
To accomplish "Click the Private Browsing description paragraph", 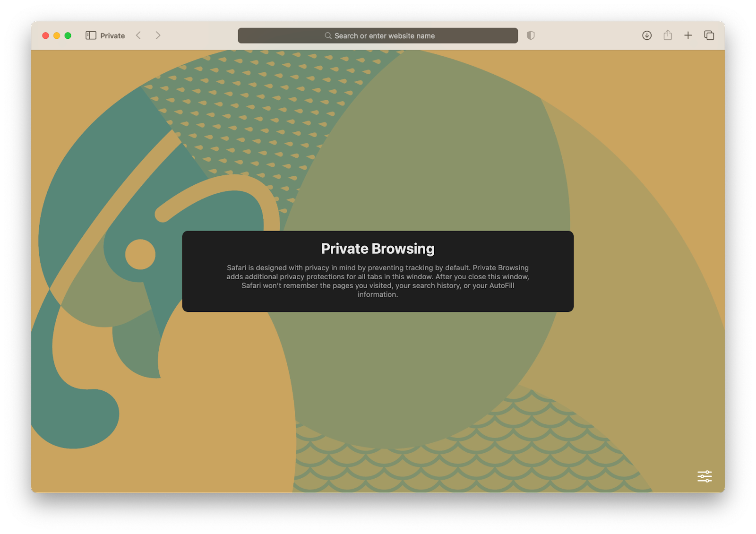I will pyautogui.click(x=378, y=281).
